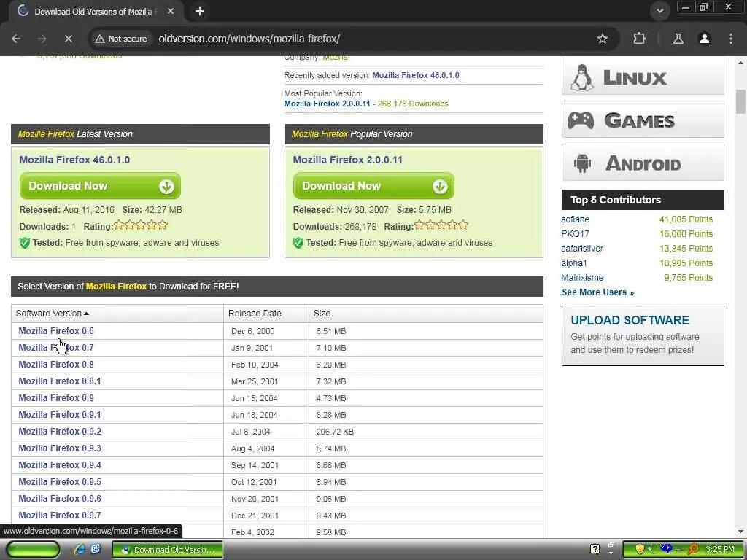Rate Firefox 2.0.0.11 with the first star
The width and height of the screenshot is (747, 560).
(x=419, y=225)
